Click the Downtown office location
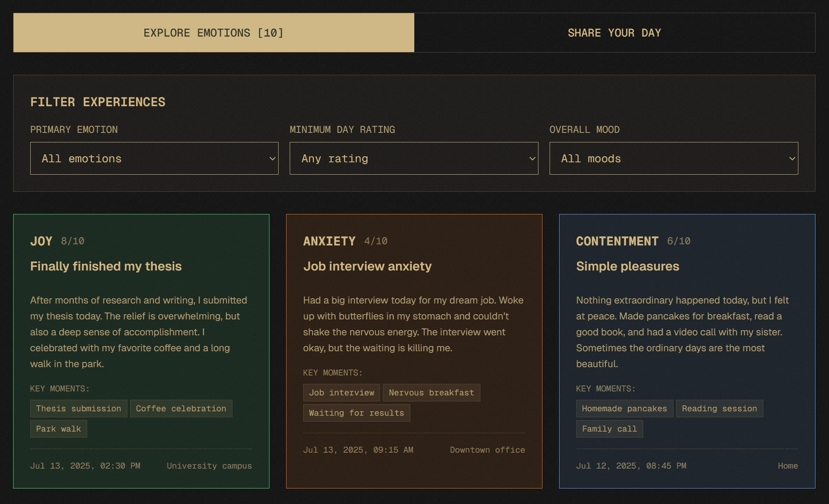Viewport: 829px width, 504px height. pos(488,450)
